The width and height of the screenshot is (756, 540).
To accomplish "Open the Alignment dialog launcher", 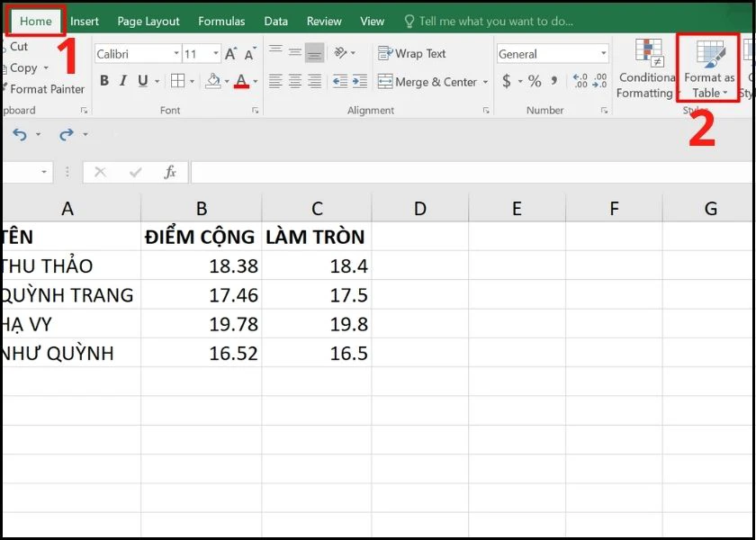I will 486,111.
